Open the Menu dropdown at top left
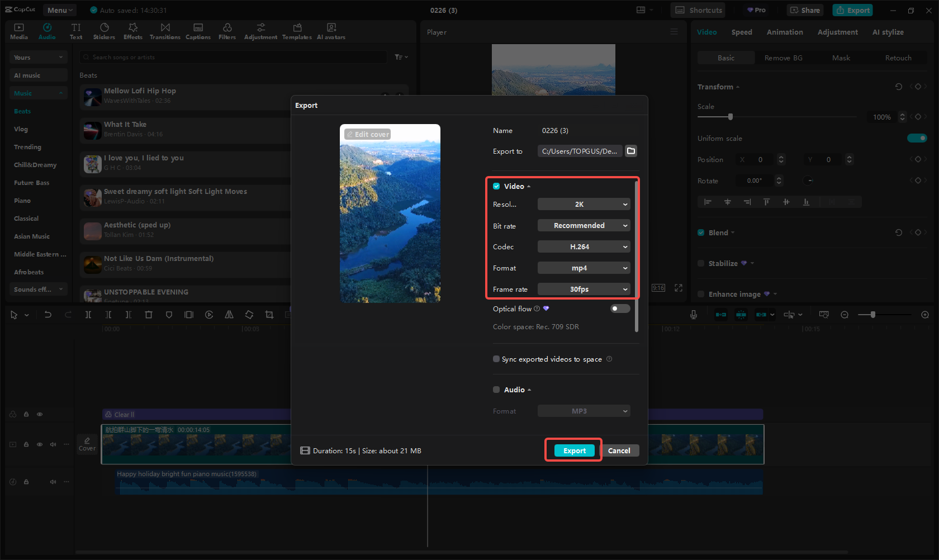939x560 pixels. coord(59,10)
